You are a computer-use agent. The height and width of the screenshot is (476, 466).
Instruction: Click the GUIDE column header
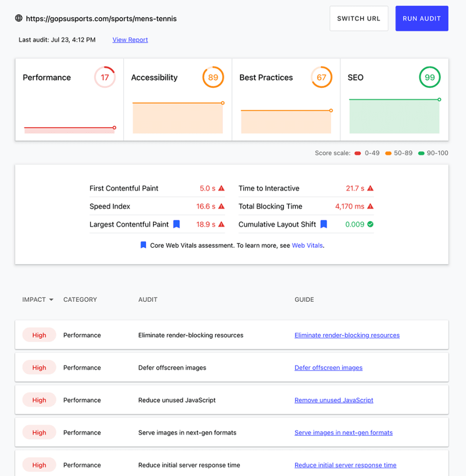click(304, 300)
